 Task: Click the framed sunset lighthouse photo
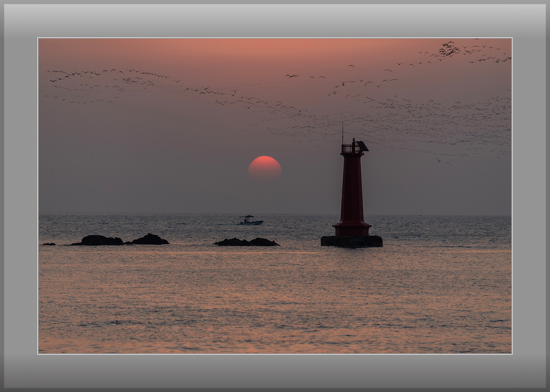point(275,196)
